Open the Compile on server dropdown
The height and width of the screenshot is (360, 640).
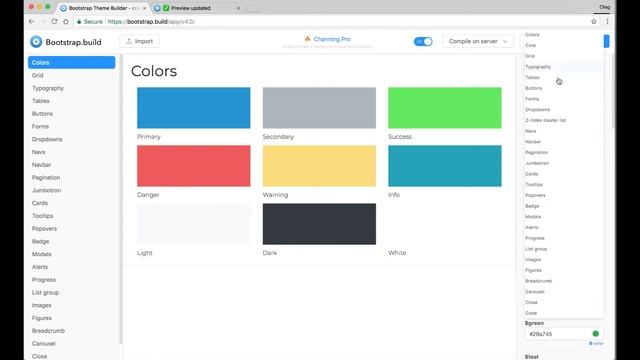(x=478, y=41)
